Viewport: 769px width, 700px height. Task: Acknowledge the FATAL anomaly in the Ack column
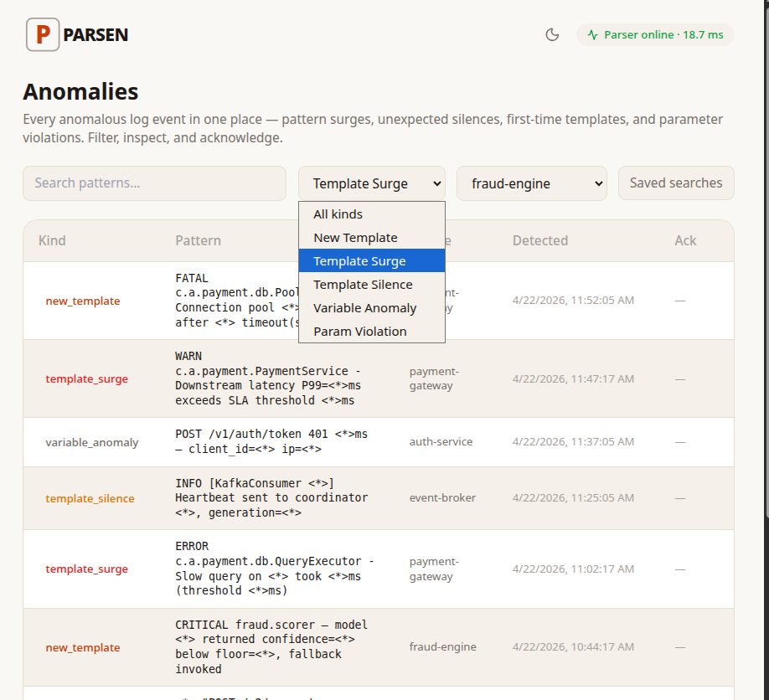click(680, 301)
